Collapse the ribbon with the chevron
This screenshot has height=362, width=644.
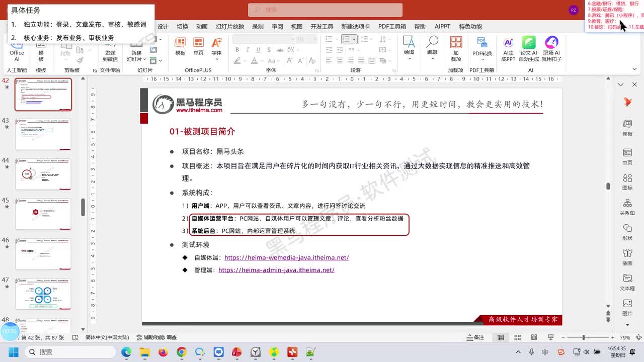(x=634, y=69)
